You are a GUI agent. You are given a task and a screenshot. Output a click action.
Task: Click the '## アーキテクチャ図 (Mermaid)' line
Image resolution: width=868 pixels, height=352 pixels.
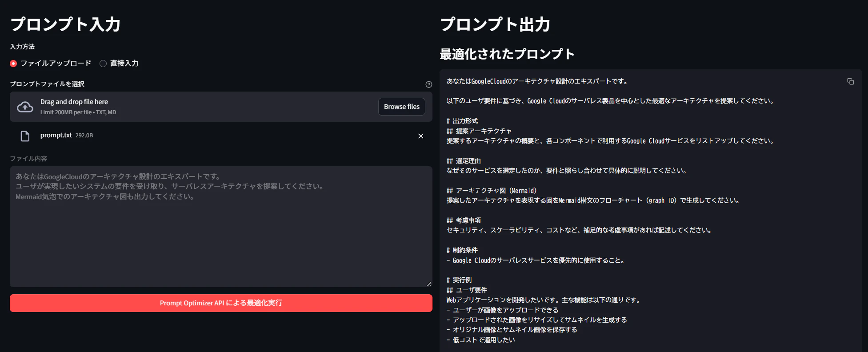[492, 191]
